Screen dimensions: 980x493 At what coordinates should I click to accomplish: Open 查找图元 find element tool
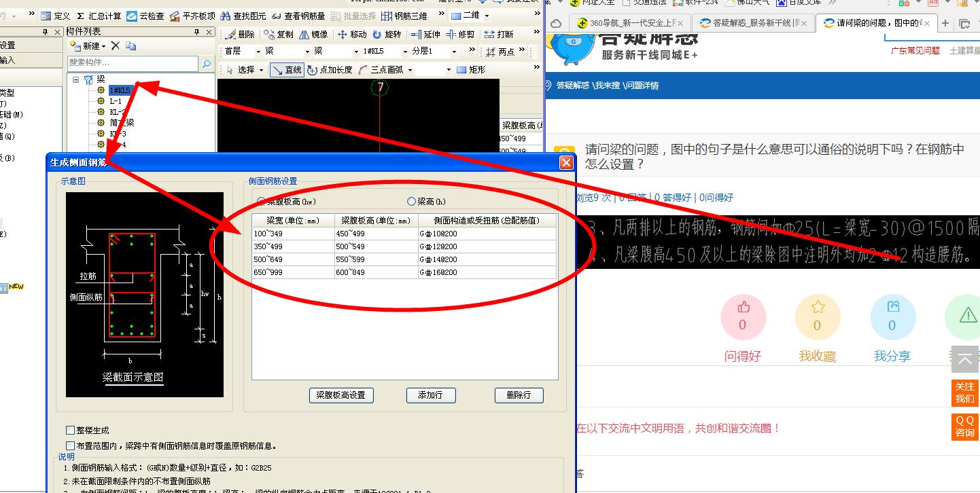[243, 16]
